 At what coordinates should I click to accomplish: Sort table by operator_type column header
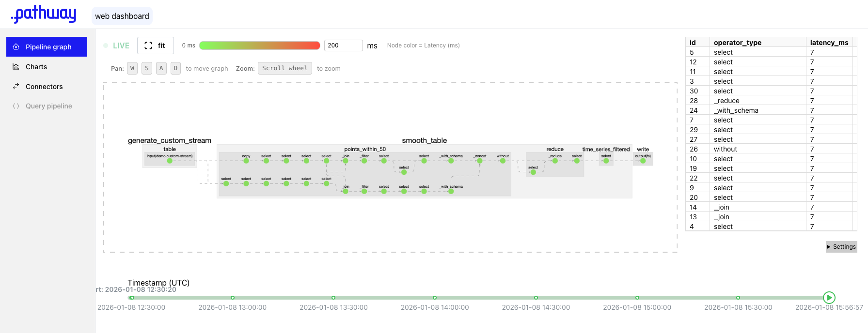point(737,43)
